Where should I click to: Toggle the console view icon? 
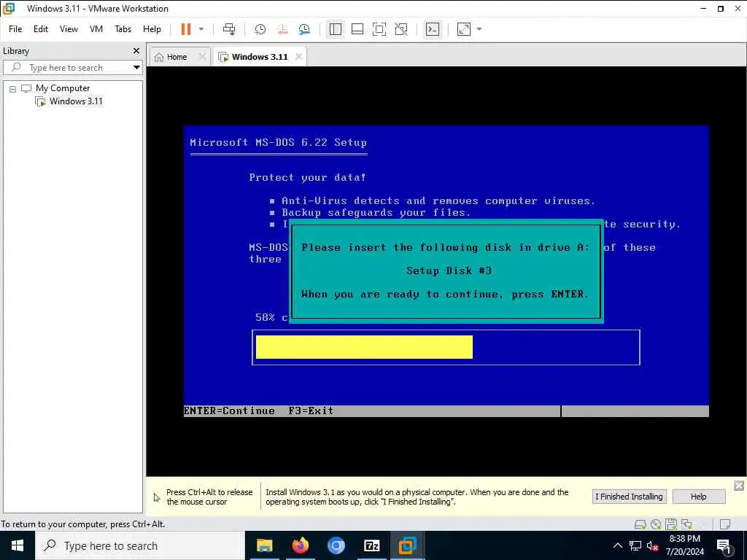(x=433, y=29)
